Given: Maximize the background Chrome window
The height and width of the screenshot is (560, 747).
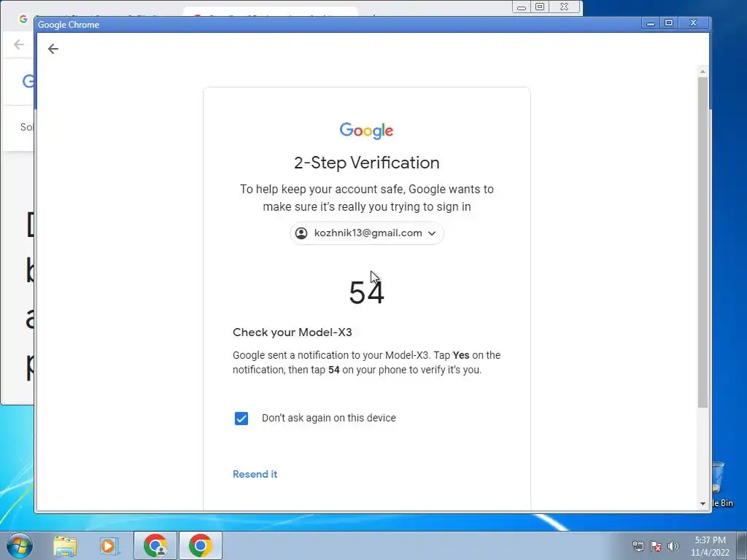Looking at the screenshot, I should [x=540, y=7].
